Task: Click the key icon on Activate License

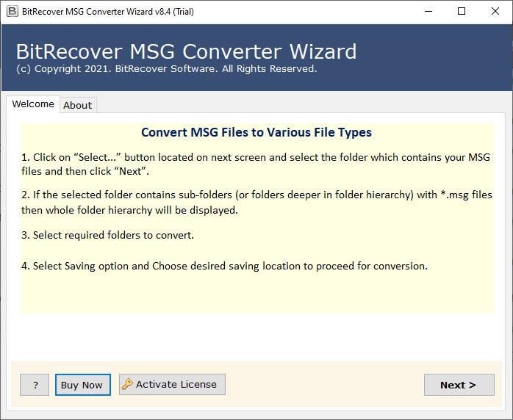Action: [127, 384]
